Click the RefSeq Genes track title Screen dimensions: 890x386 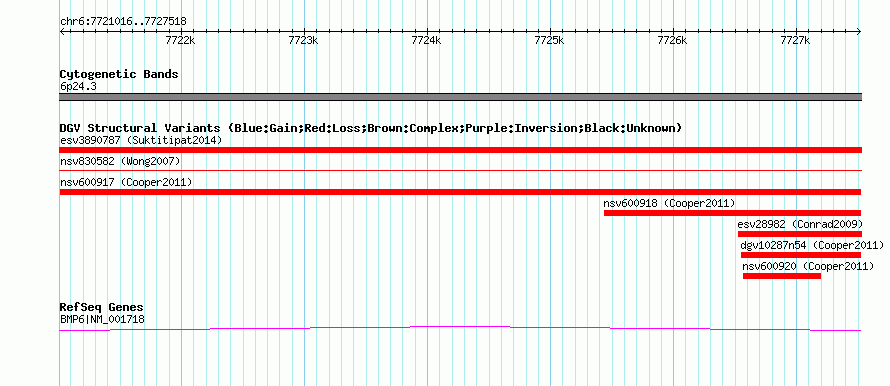[102, 308]
